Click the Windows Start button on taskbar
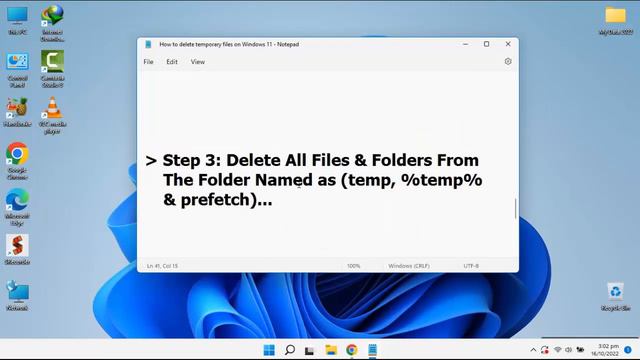The width and height of the screenshot is (640, 360). (269, 350)
